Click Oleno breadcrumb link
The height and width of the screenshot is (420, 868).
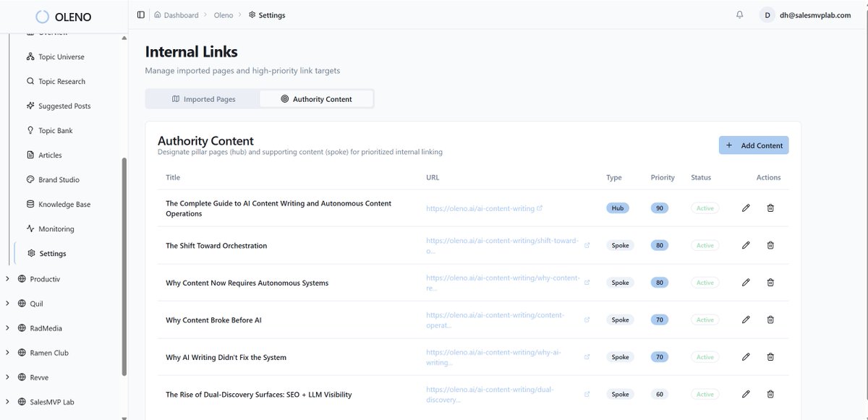click(224, 15)
